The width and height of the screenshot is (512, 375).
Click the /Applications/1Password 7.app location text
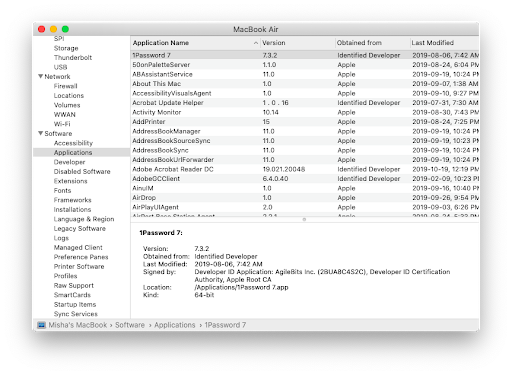coord(241,287)
